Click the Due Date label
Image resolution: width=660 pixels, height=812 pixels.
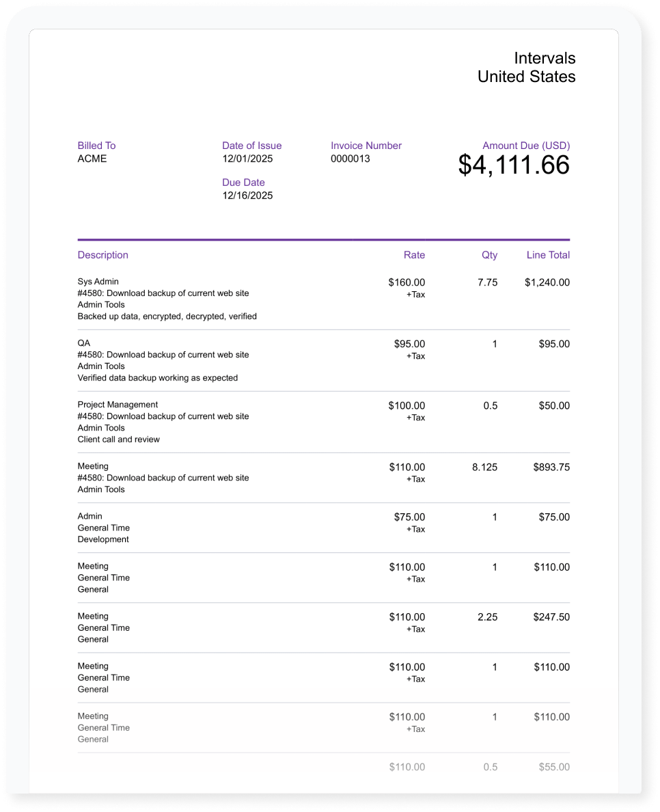(243, 182)
